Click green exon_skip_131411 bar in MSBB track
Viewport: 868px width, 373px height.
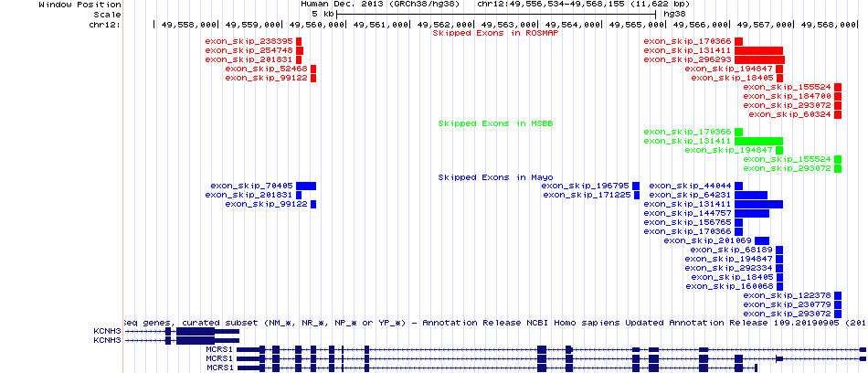759,141
